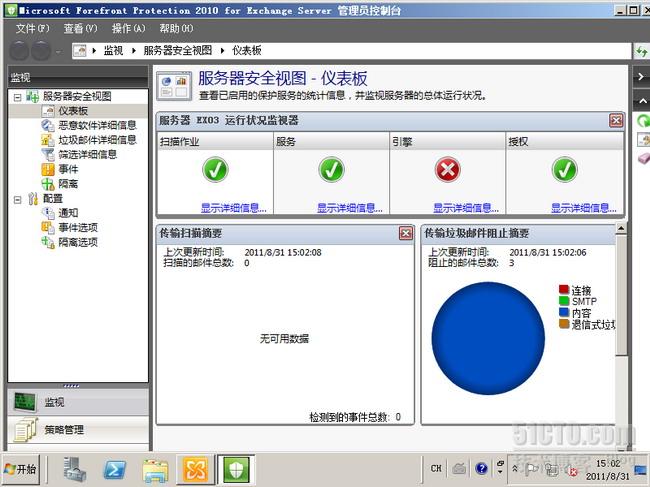
Task: Collapse the 配置 tree node
Action: [17, 200]
